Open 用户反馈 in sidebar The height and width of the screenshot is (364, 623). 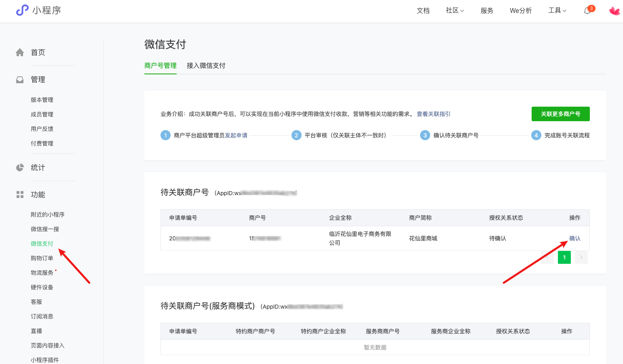[42, 129]
